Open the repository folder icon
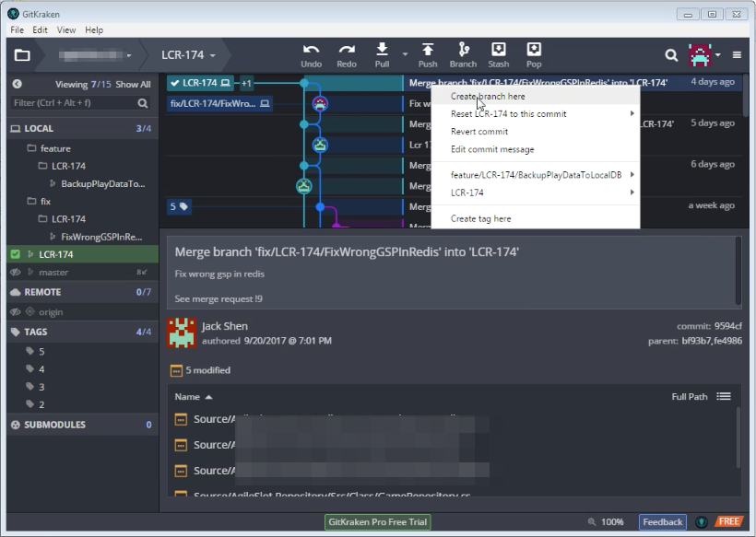Screen dimensions: 756x537 [22, 55]
